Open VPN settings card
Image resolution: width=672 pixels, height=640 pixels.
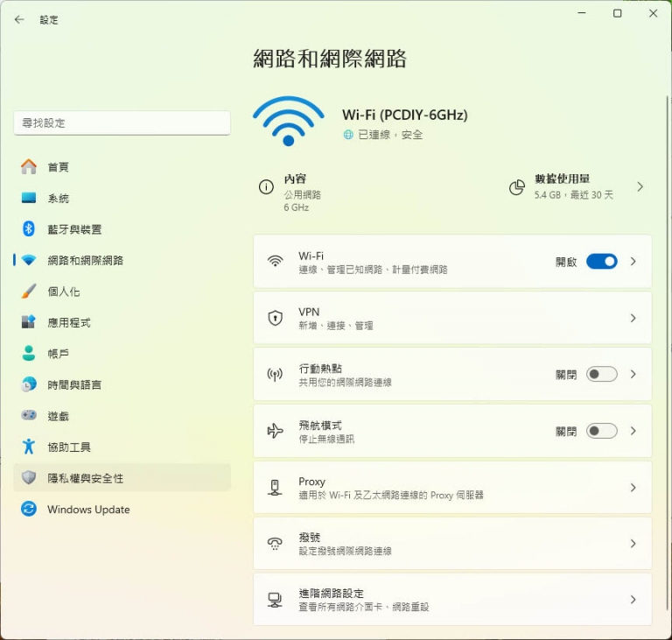tap(452, 318)
